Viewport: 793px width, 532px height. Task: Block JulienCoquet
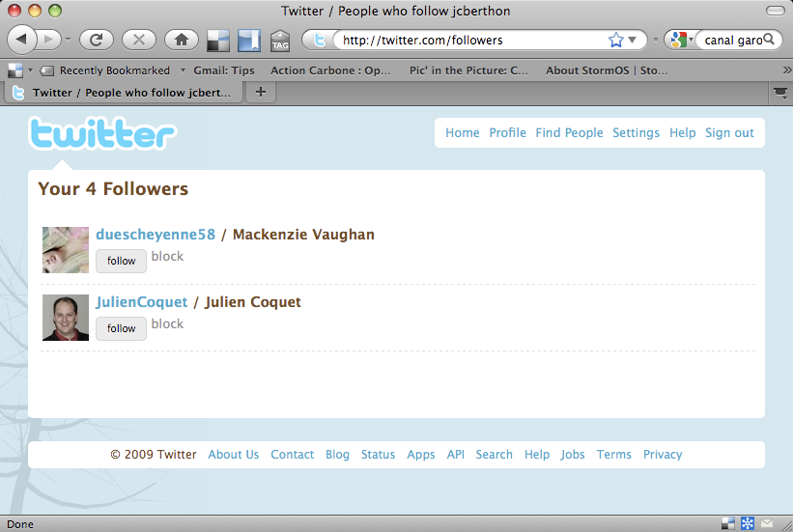167,324
